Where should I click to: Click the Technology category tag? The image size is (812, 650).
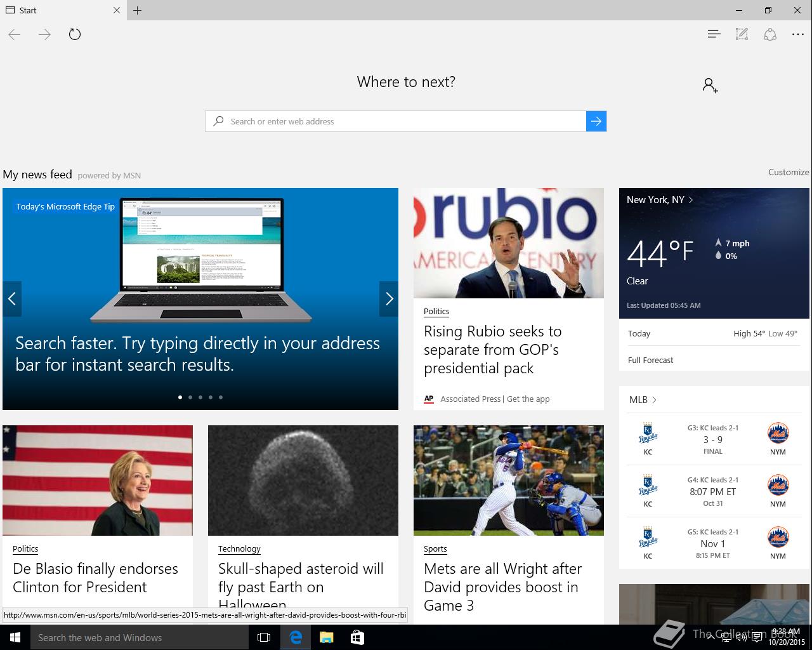pyautogui.click(x=239, y=549)
